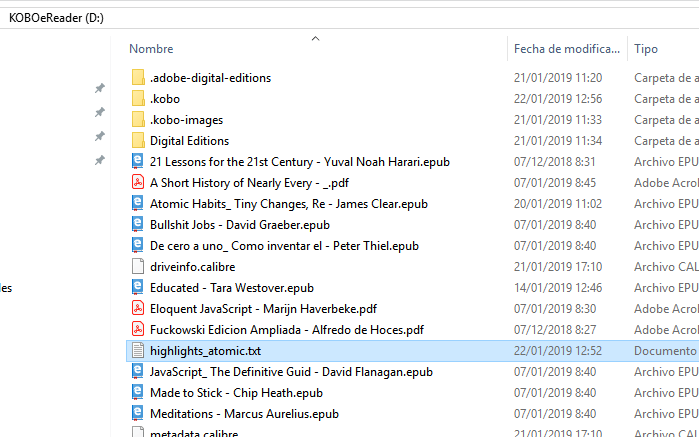Sort by Fecha de modificación column

pyautogui.click(x=567, y=49)
